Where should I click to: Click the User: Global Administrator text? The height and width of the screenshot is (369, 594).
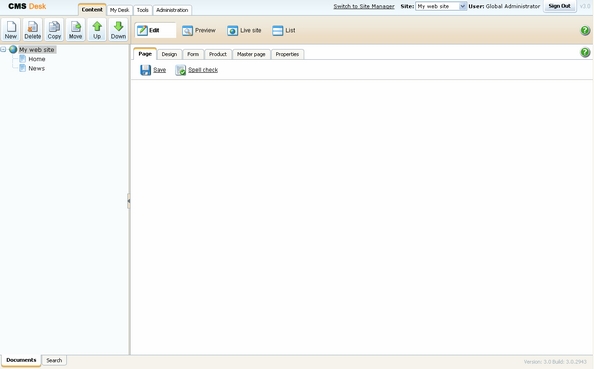point(504,6)
